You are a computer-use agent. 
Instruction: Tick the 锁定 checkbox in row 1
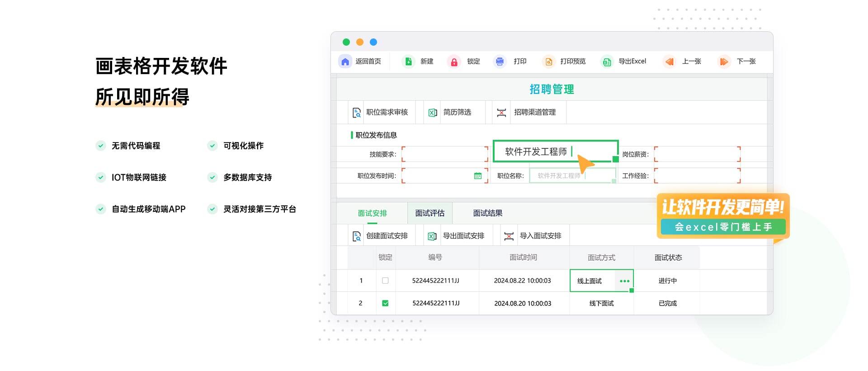(x=385, y=281)
